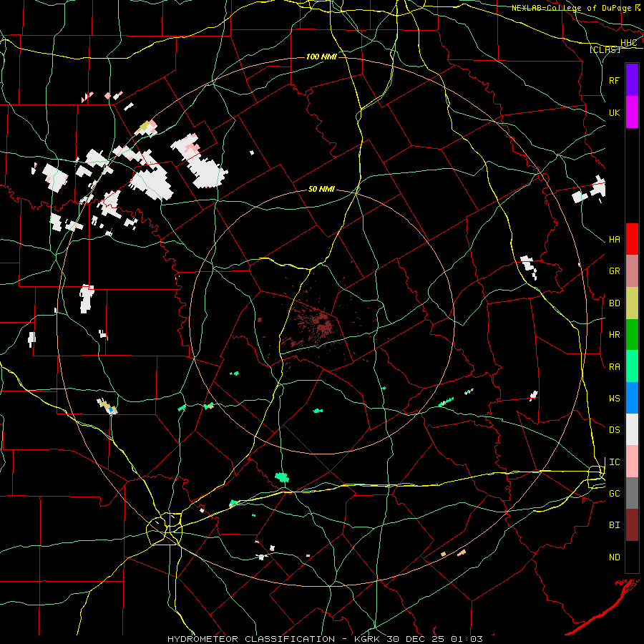Click the RA legend label
This screenshot has width=644, height=644.
[x=614, y=367]
